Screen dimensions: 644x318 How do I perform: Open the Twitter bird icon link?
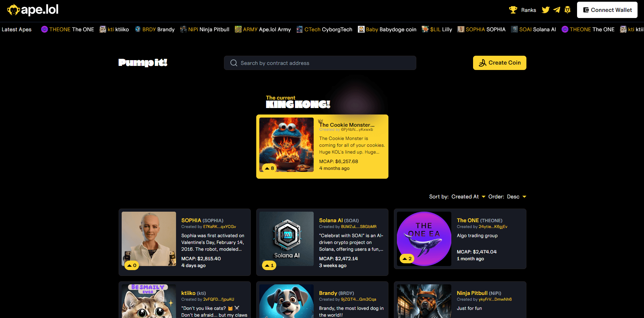click(x=545, y=10)
